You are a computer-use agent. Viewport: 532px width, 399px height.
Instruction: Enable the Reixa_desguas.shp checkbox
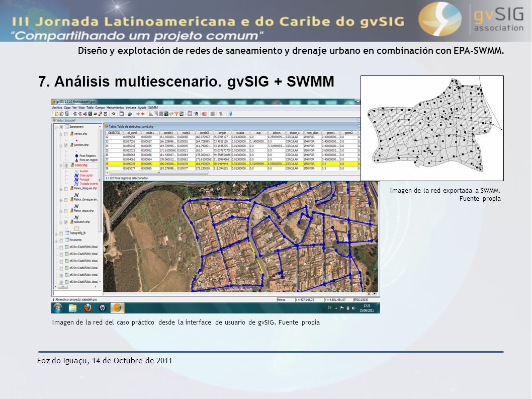click(66, 189)
